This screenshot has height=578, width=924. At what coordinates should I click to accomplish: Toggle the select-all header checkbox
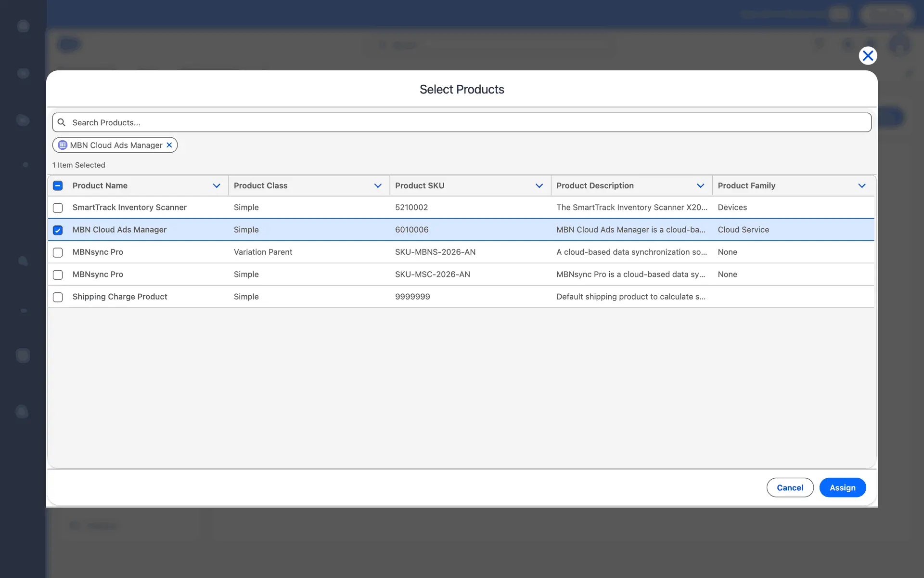coord(58,186)
